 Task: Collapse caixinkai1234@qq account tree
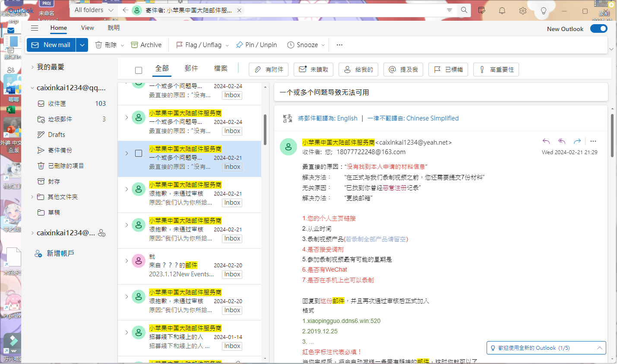tap(32, 88)
